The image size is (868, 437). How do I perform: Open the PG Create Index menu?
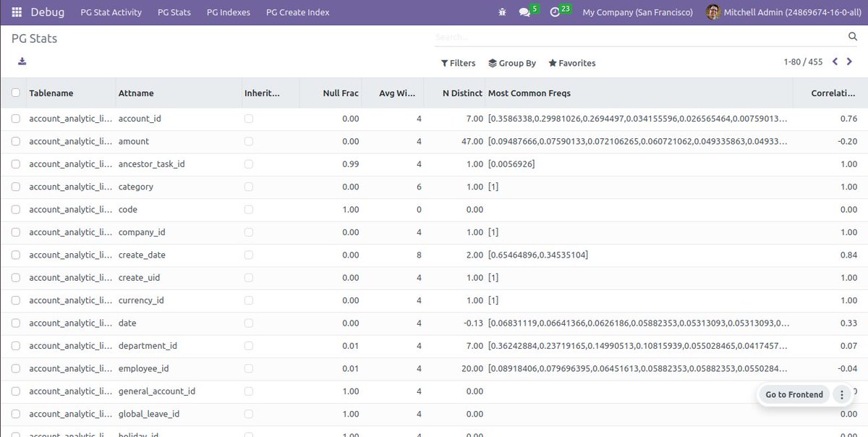(x=297, y=12)
